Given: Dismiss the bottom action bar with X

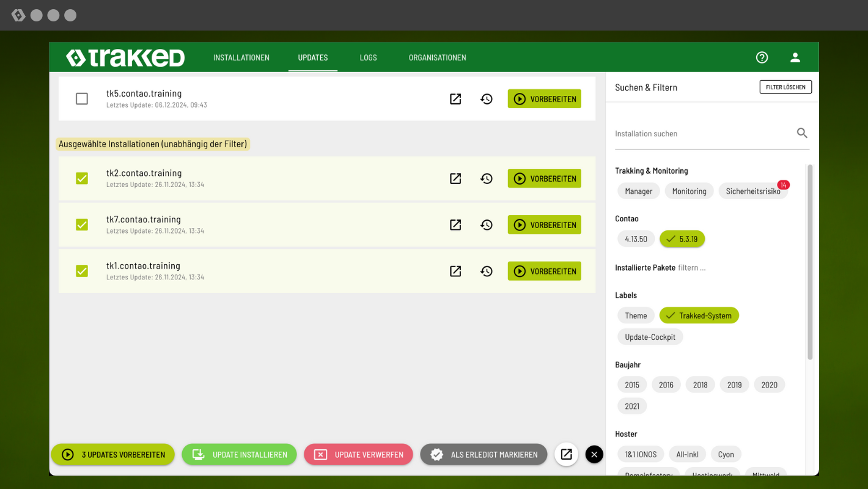Looking at the screenshot, I should pyautogui.click(x=594, y=454).
